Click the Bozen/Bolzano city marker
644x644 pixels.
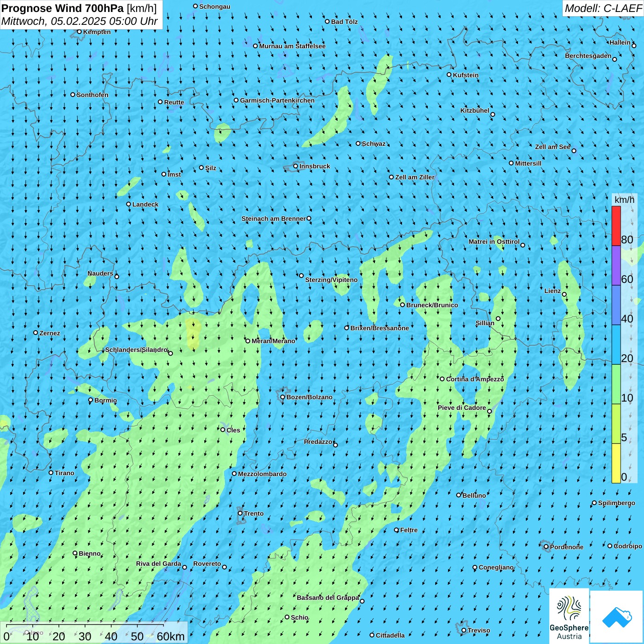282,397
